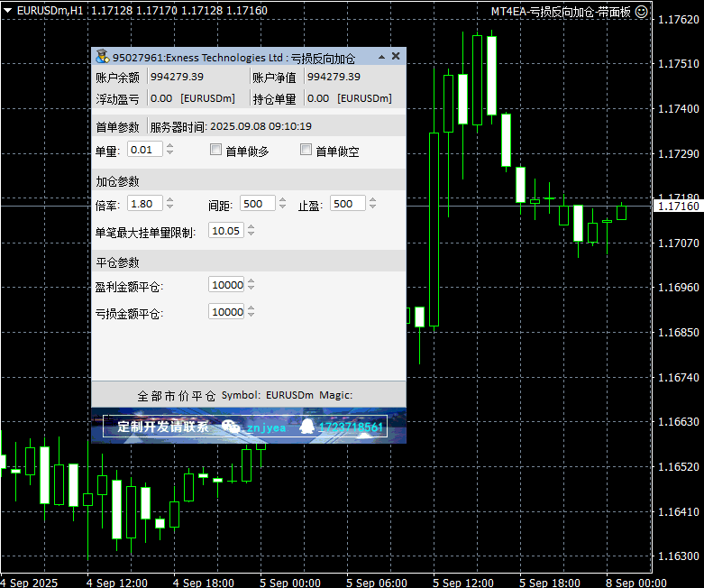Click the smiley face EA status icon
Image resolution: width=704 pixels, height=588 pixels.
(x=641, y=12)
